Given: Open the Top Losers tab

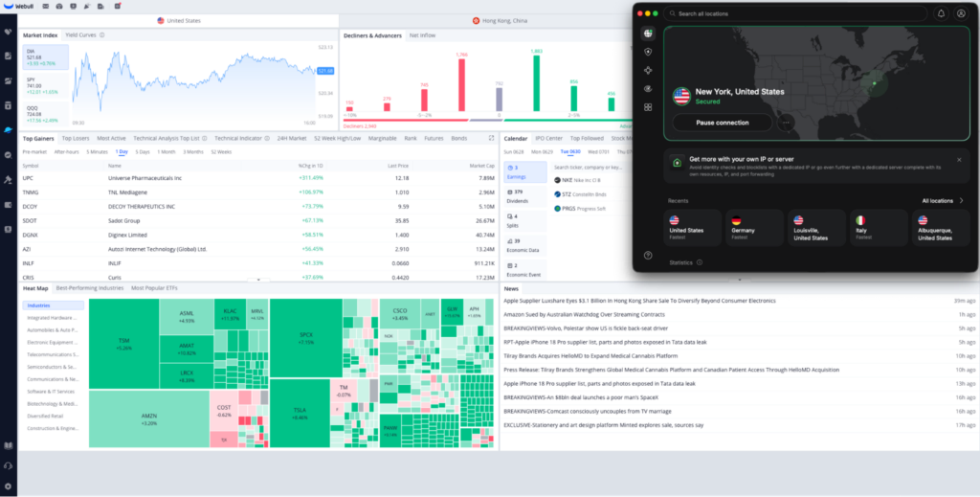Looking at the screenshot, I should (x=76, y=139).
